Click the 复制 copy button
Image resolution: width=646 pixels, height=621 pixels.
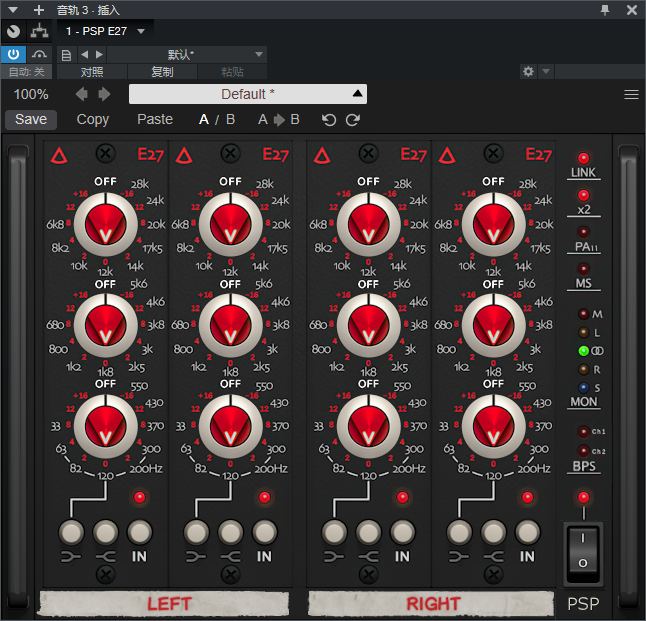162,72
